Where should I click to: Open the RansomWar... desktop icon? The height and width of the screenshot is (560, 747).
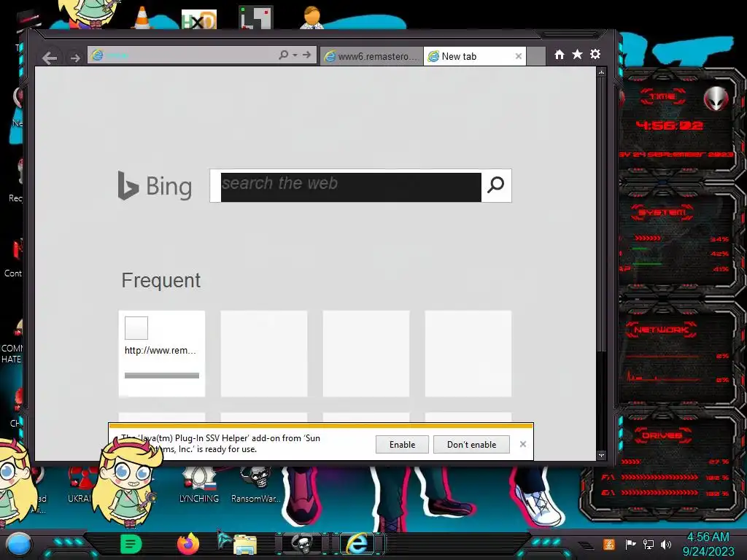pyautogui.click(x=256, y=485)
